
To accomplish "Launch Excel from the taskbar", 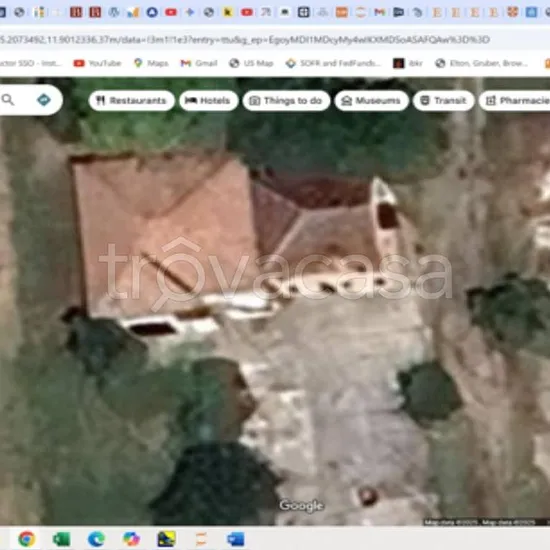I will click(x=61, y=539).
